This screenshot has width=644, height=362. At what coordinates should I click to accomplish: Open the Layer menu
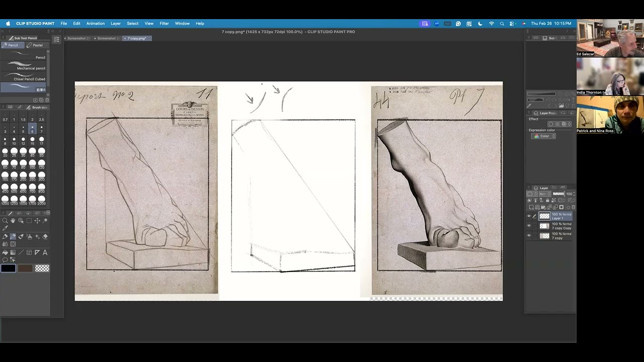[x=116, y=24]
